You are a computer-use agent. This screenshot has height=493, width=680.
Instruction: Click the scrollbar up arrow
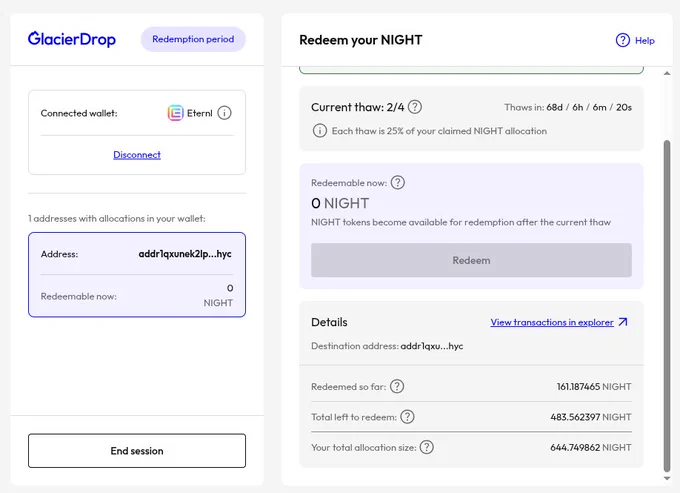click(x=667, y=73)
